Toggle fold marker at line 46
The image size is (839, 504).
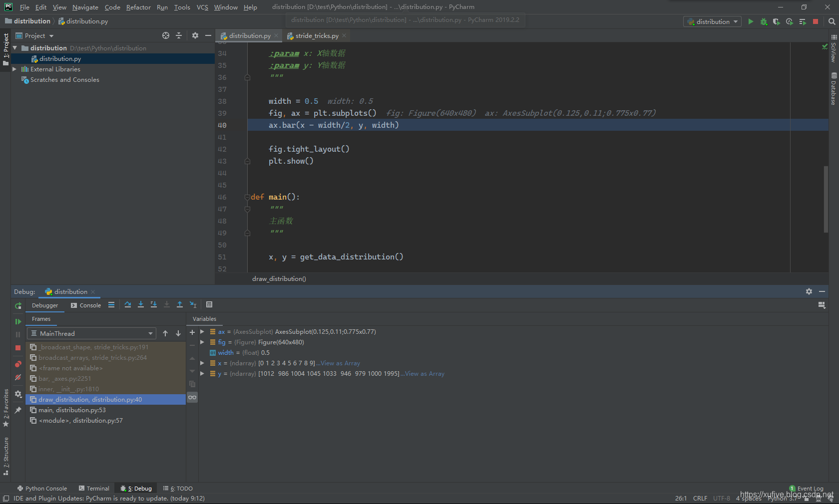click(x=247, y=197)
